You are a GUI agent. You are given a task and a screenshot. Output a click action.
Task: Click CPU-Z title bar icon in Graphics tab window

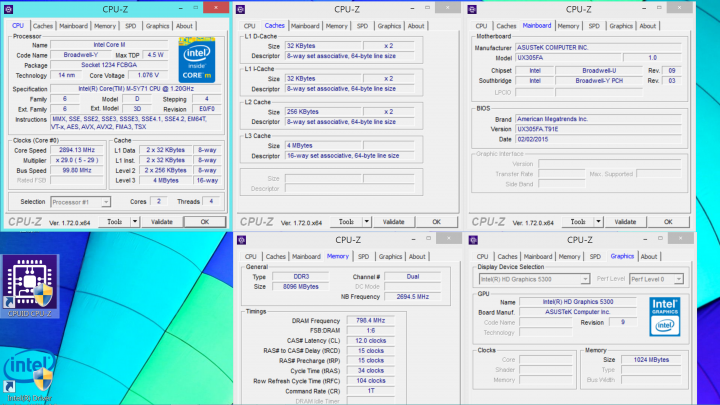click(x=473, y=240)
